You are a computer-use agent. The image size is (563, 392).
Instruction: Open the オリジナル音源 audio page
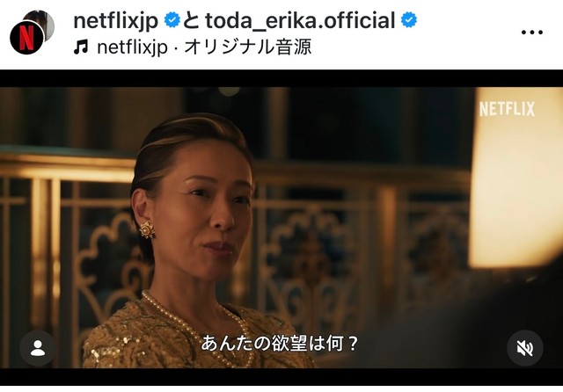point(248,47)
